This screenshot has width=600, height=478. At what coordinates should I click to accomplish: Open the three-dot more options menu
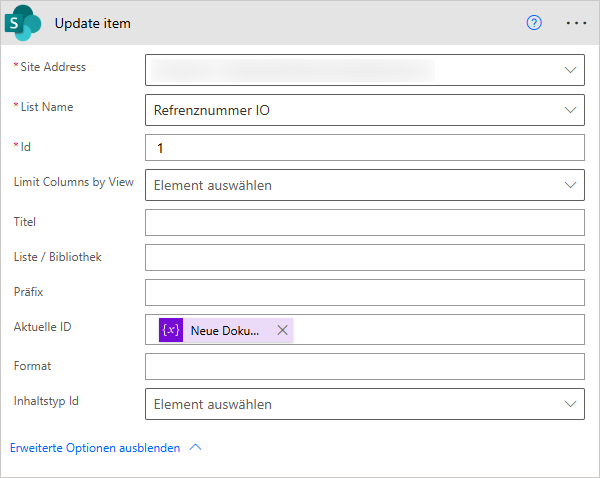click(576, 23)
